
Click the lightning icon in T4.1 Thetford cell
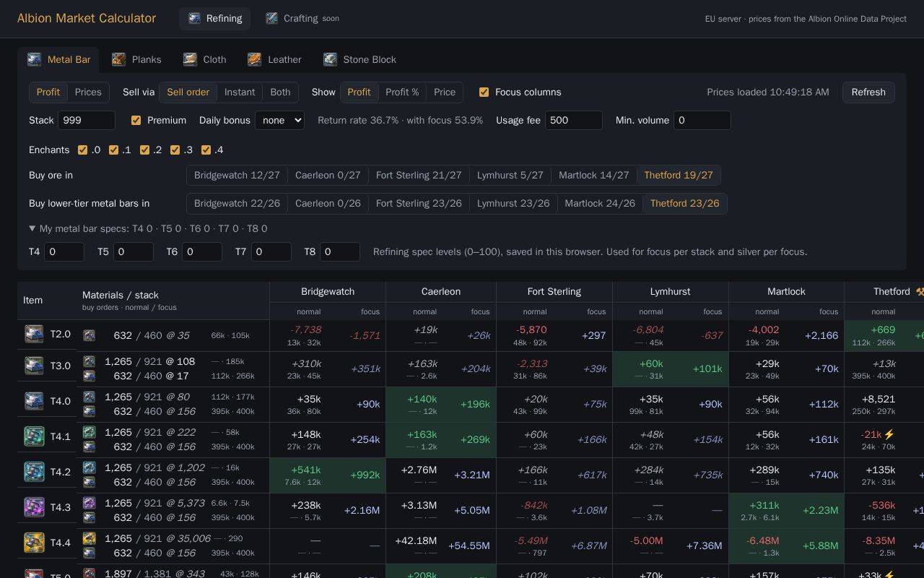(x=889, y=434)
